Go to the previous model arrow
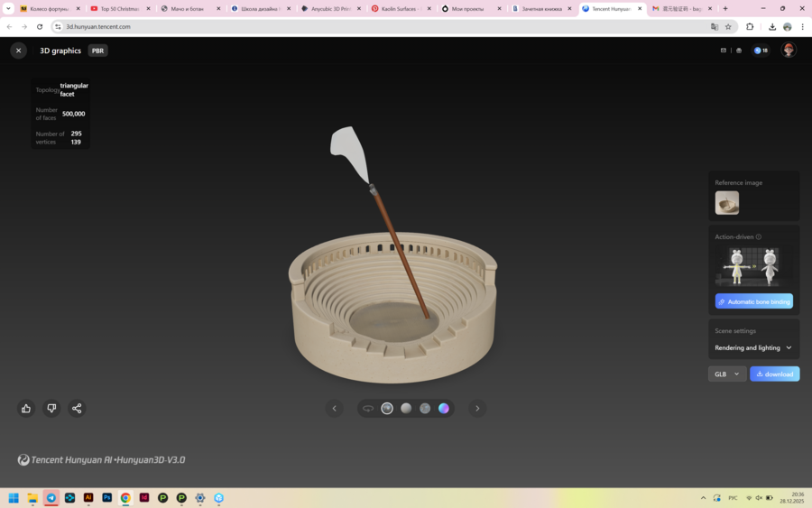This screenshot has height=508, width=812. [335, 409]
